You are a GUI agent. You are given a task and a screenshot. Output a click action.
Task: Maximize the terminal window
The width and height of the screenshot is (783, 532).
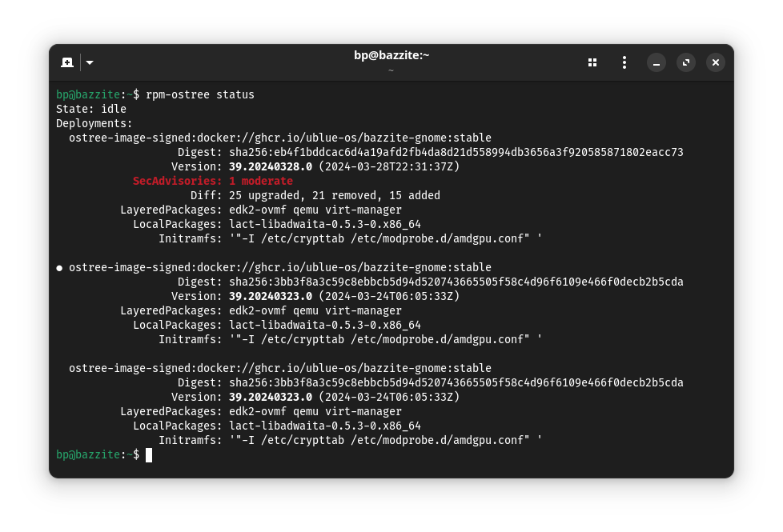click(x=686, y=62)
